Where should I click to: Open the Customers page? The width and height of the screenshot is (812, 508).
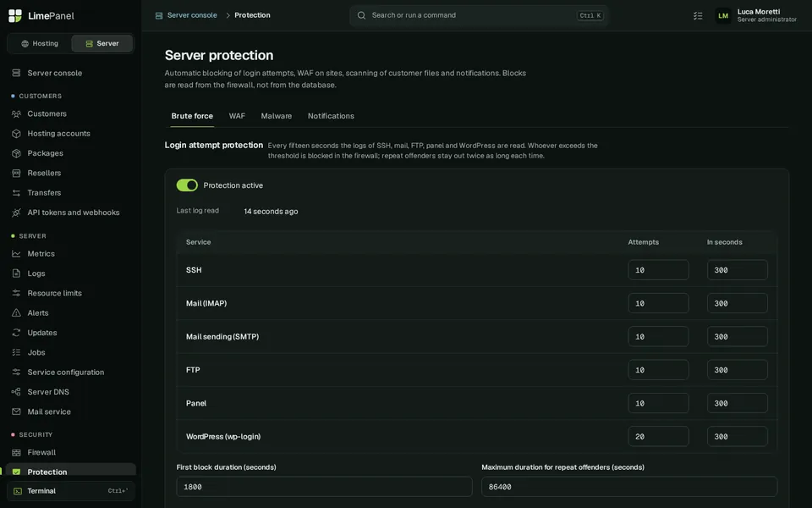71,113
